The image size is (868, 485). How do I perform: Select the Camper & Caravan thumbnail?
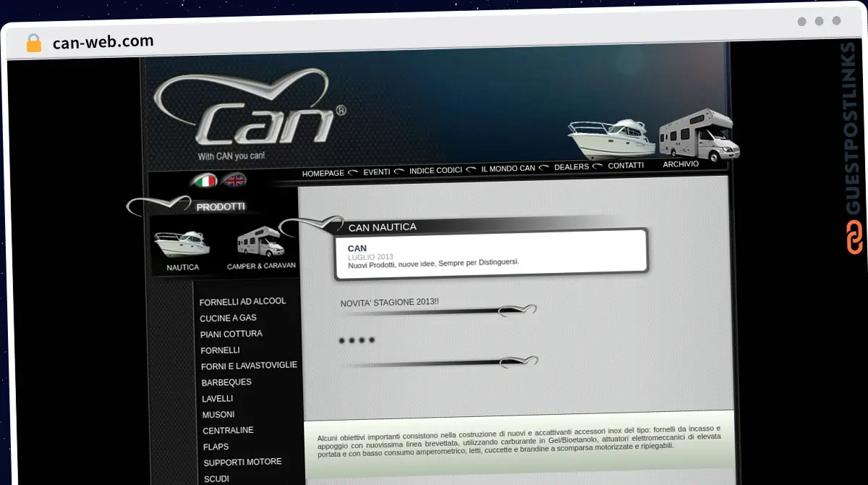coord(260,242)
